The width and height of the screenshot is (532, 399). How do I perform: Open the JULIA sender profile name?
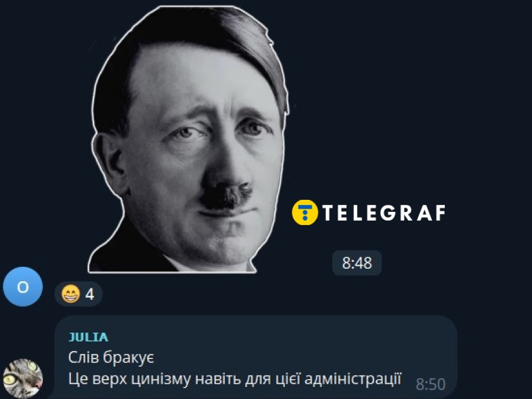[x=88, y=337]
